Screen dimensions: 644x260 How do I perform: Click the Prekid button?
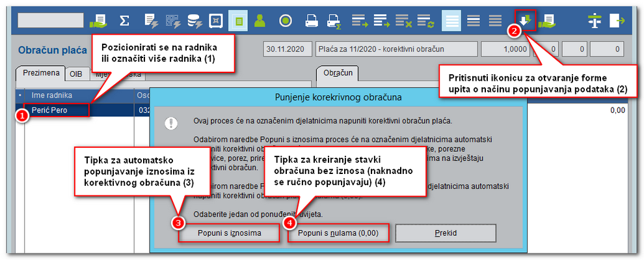[x=446, y=233]
